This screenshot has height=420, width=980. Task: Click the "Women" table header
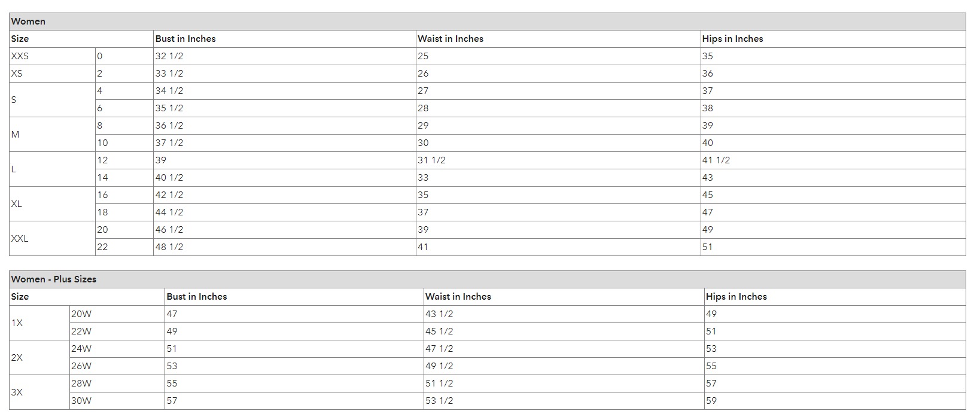tap(28, 22)
